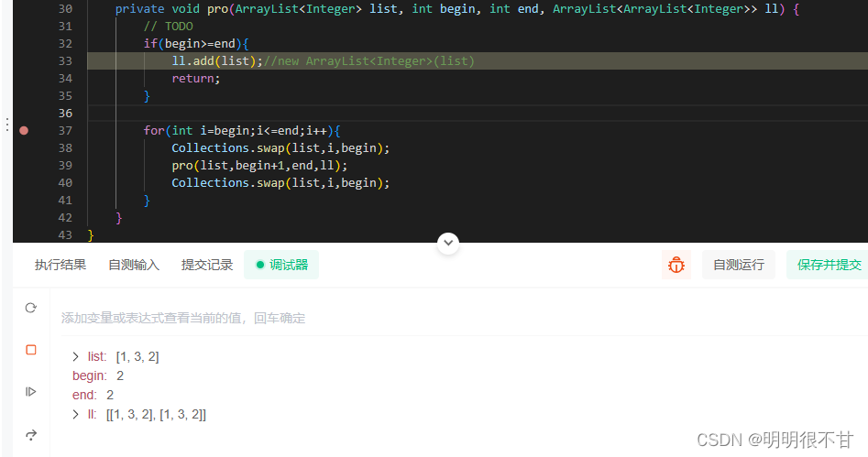Image resolution: width=868 pixels, height=457 pixels.
Task: Click 保存并提交 to submit code
Action: coord(829,265)
